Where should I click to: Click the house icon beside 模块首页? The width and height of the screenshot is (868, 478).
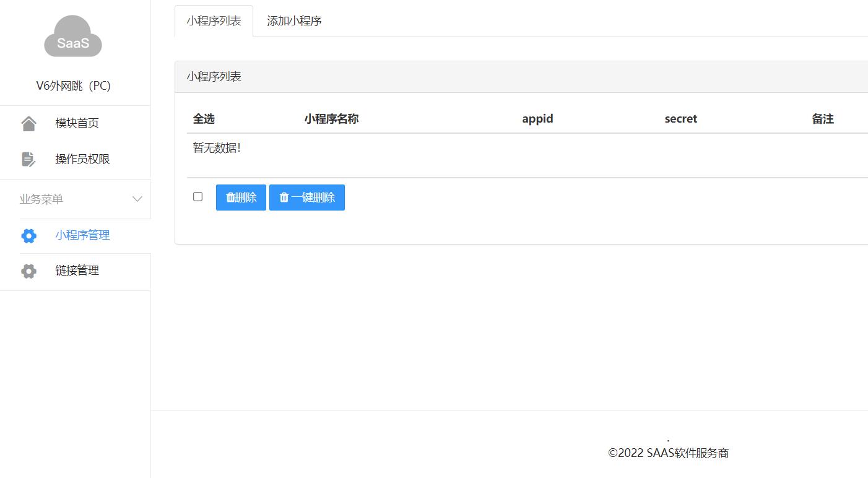[28, 123]
